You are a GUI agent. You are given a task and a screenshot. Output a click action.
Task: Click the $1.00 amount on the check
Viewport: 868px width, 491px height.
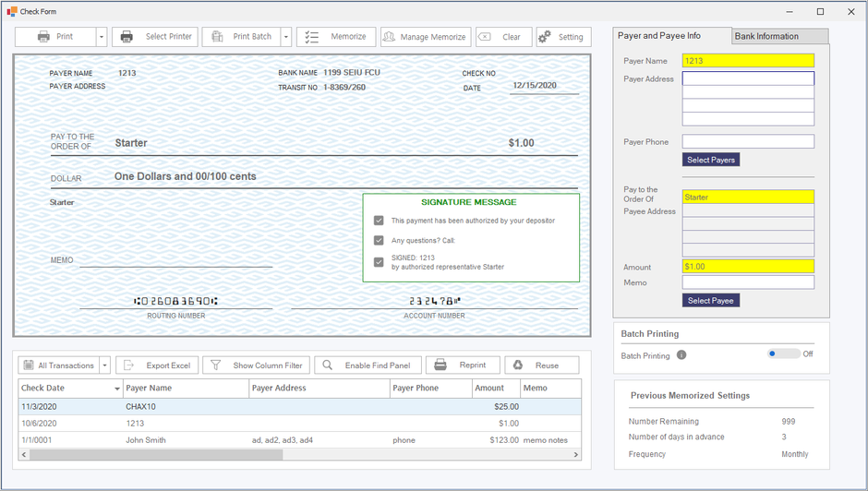coord(522,143)
